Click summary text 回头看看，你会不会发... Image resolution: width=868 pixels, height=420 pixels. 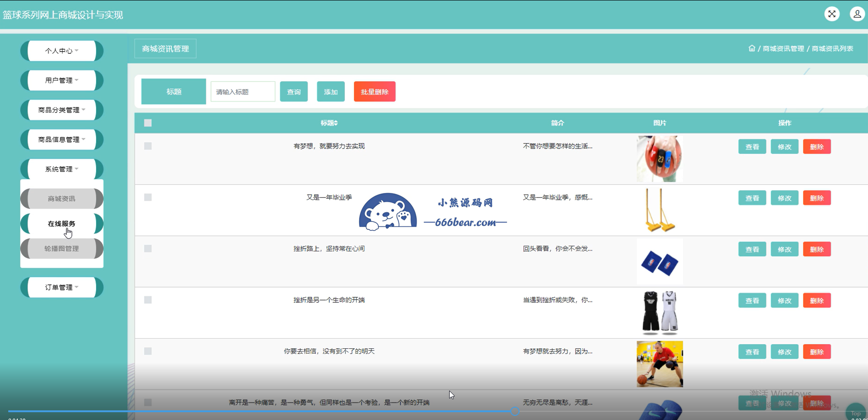tap(558, 249)
